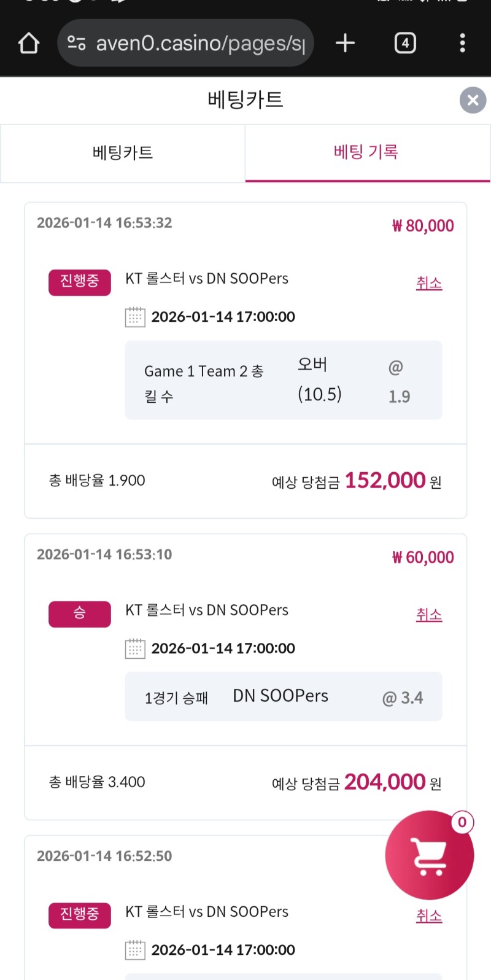Tap the floating shopping cart button
The image size is (491, 980).
point(429,855)
